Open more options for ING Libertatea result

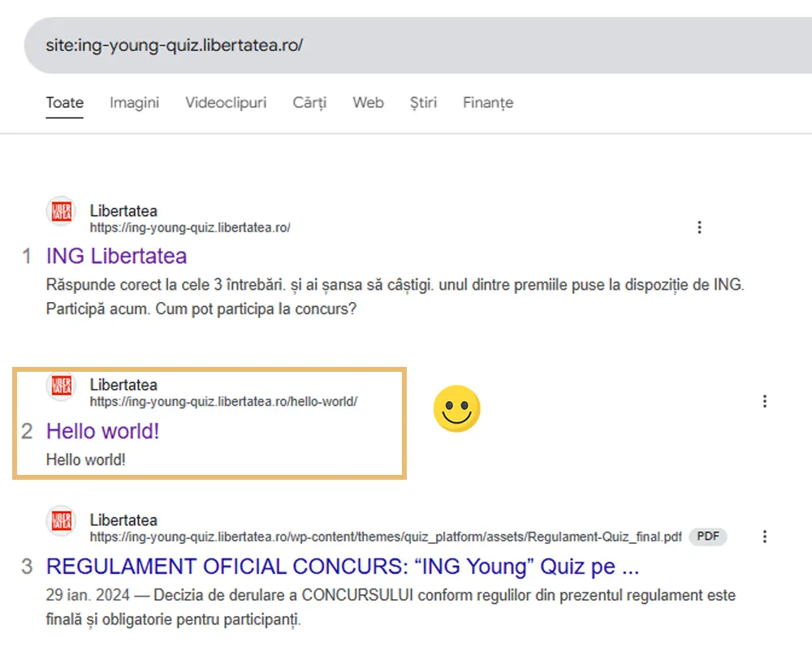(x=699, y=227)
